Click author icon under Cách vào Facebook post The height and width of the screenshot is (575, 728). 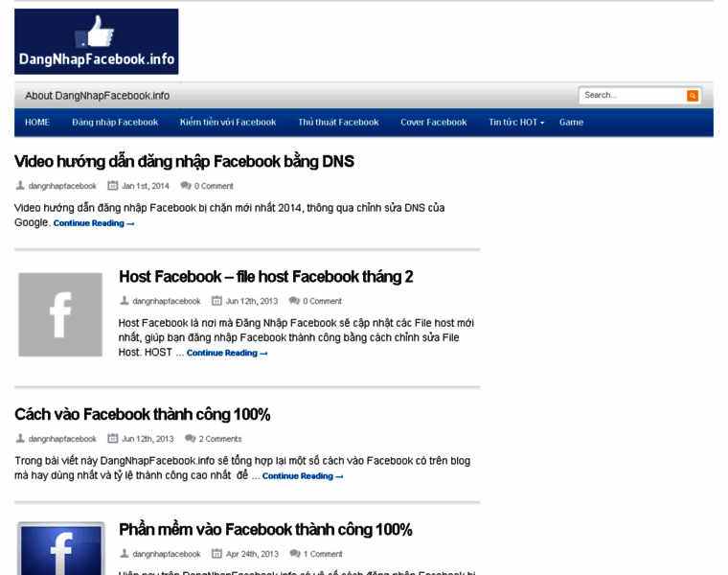(20, 439)
